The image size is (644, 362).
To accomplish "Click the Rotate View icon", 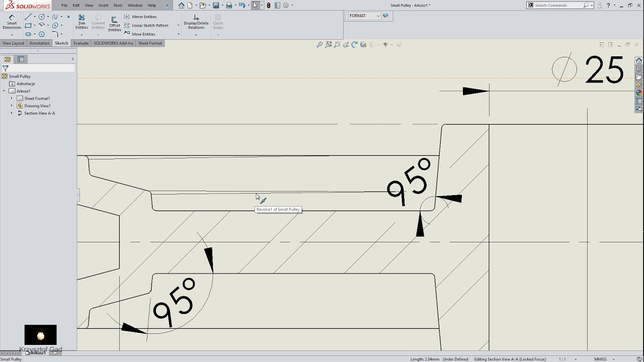I will click(x=354, y=44).
